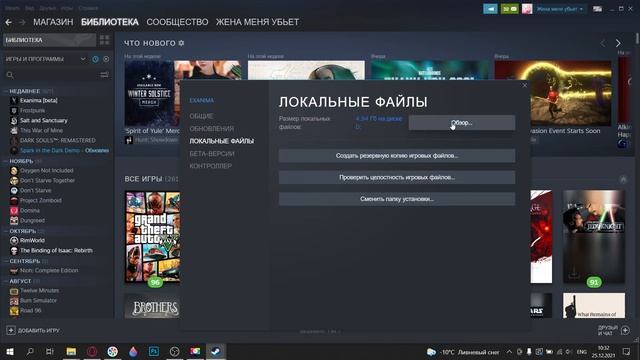Open the МАГАЗИН tab

tap(53, 22)
